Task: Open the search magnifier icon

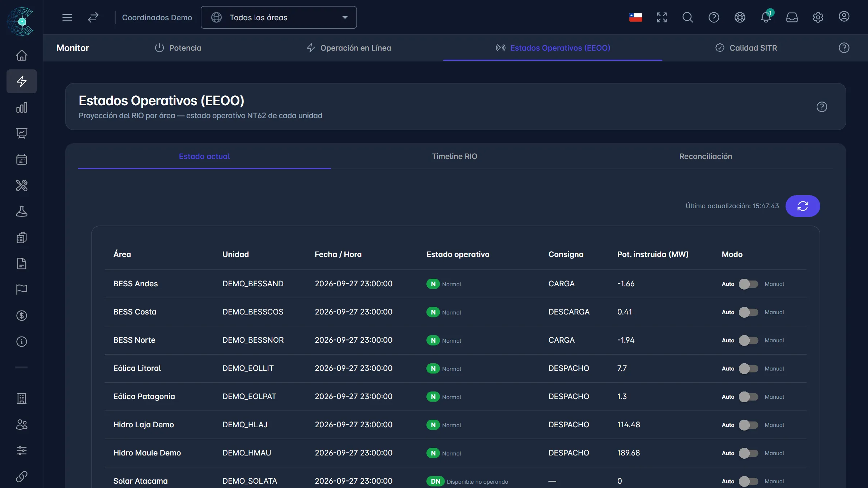Action: pyautogui.click(x=688, y=17)
